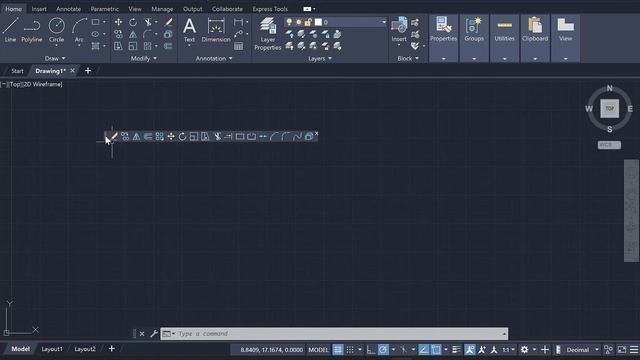Image resolution: width=640 pixels, height=360 pixels.
Task: Click the TOP face of the ViewCube
Action: pos(609,108)
